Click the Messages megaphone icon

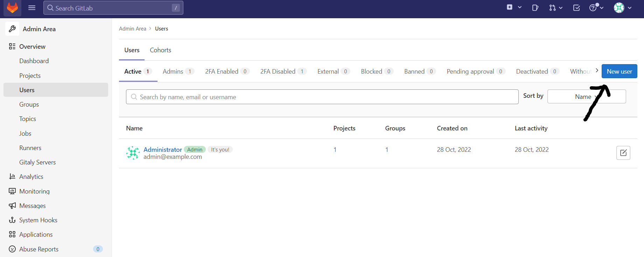click(x=12, y=205)
